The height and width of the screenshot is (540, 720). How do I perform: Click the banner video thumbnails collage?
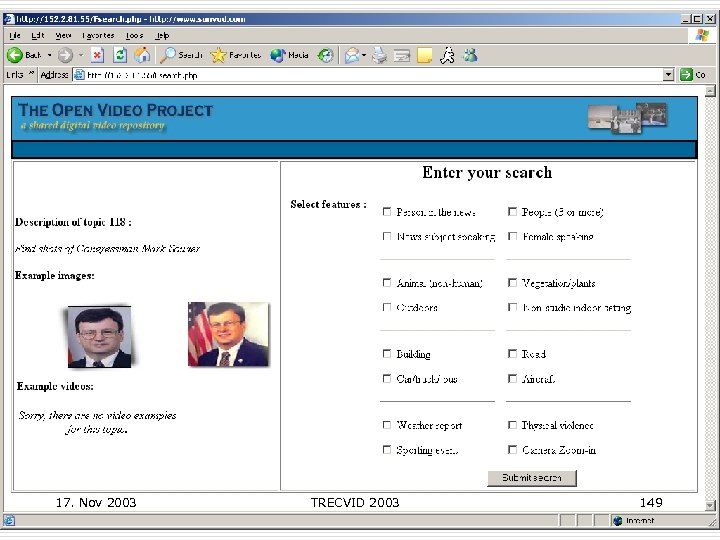click(x=627, y=118)
